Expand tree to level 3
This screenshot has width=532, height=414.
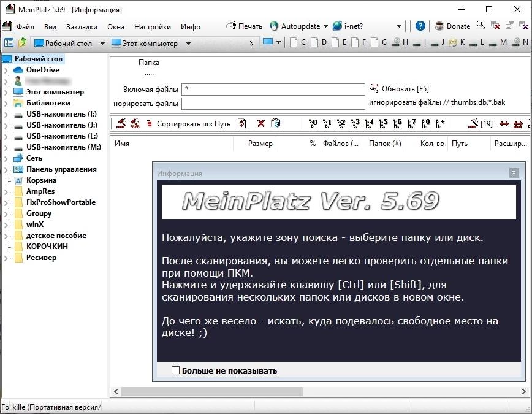[355, 124]
